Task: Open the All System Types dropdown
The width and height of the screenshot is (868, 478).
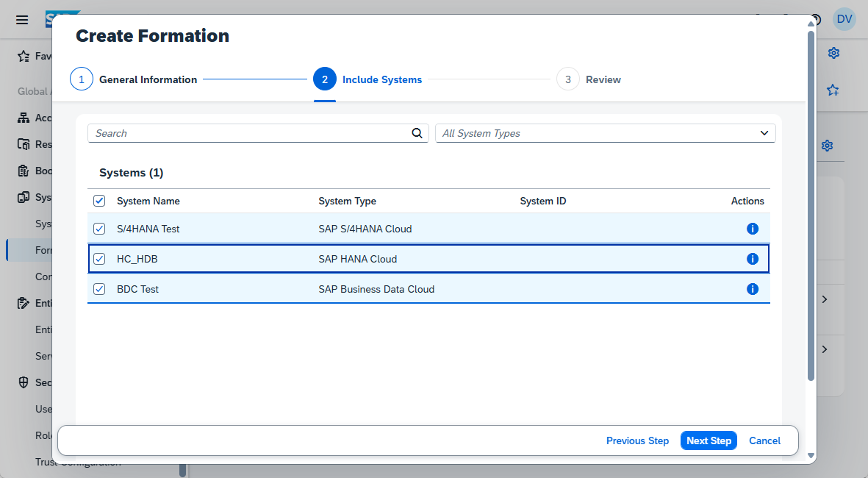Action: pos(605,133)
